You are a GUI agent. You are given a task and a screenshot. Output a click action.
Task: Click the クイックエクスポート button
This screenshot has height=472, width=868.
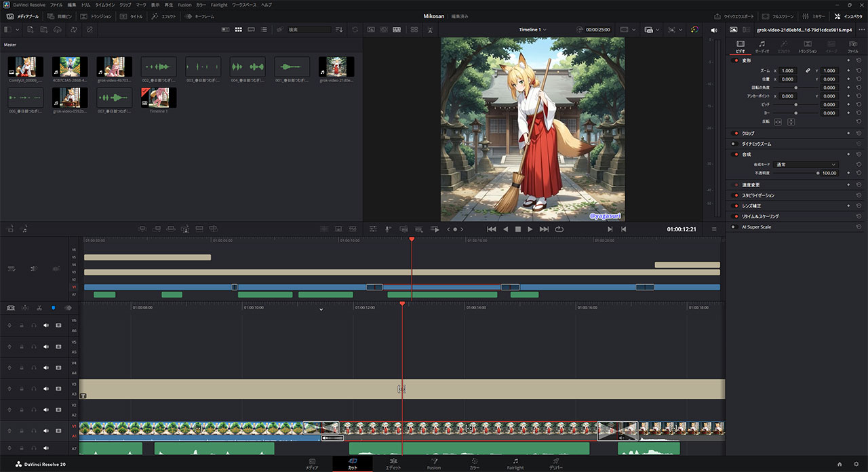(734, 16)
